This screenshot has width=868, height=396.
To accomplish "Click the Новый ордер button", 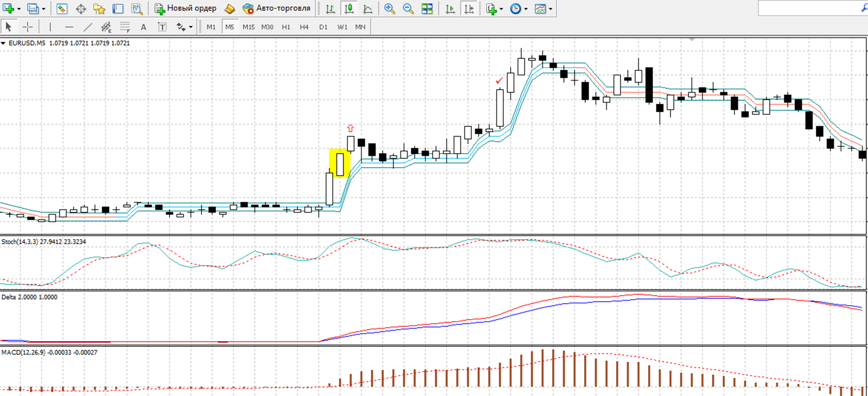I will tap(185, 9).
